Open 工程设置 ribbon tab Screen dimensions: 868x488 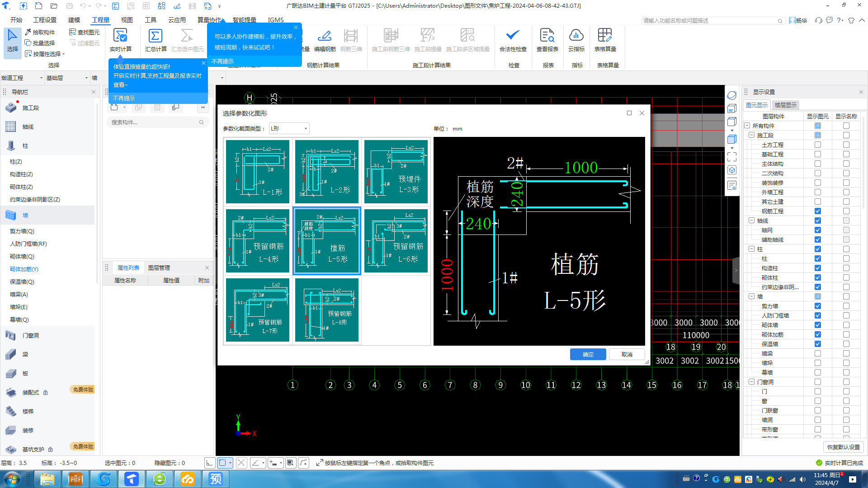tap(45, 20)
